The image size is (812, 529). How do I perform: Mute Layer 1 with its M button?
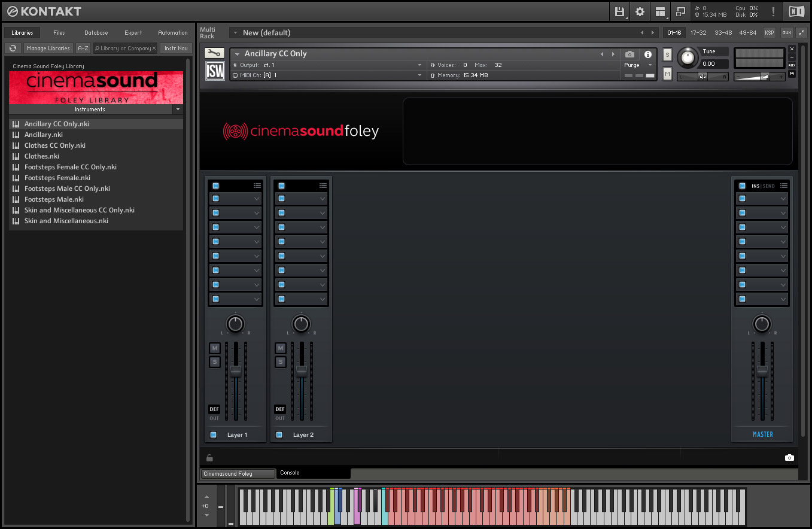(x=215, y=348)
